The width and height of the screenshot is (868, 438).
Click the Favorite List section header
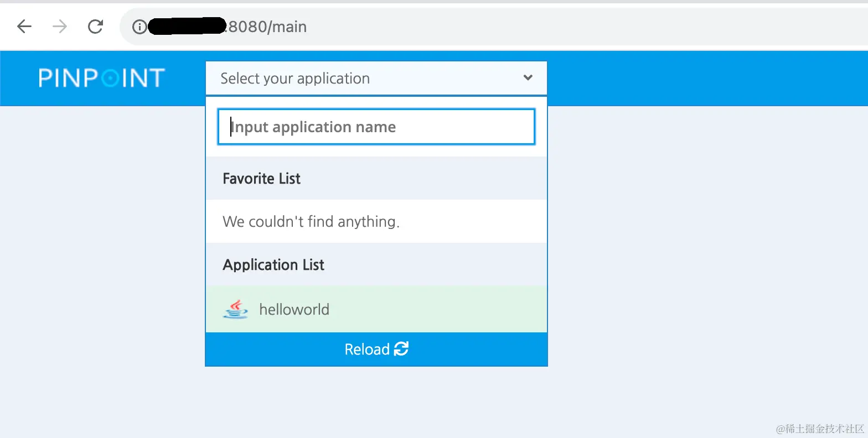click(261, 179)
